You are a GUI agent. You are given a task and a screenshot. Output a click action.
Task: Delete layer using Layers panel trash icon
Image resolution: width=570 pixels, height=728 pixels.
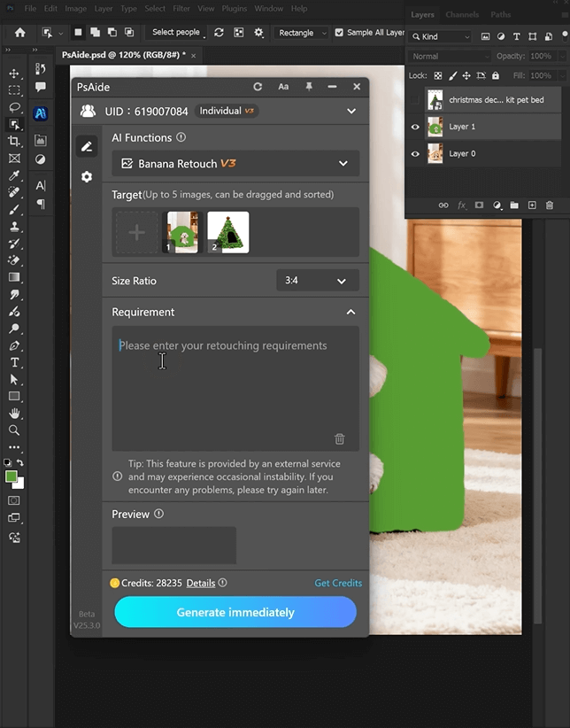click(550, 205)
